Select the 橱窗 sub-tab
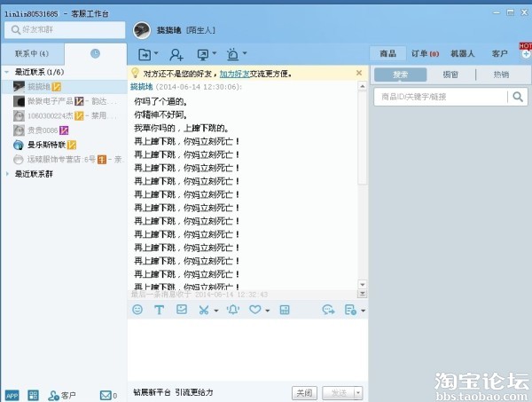Viewport: 532px width, 402px height. [450, 75]
